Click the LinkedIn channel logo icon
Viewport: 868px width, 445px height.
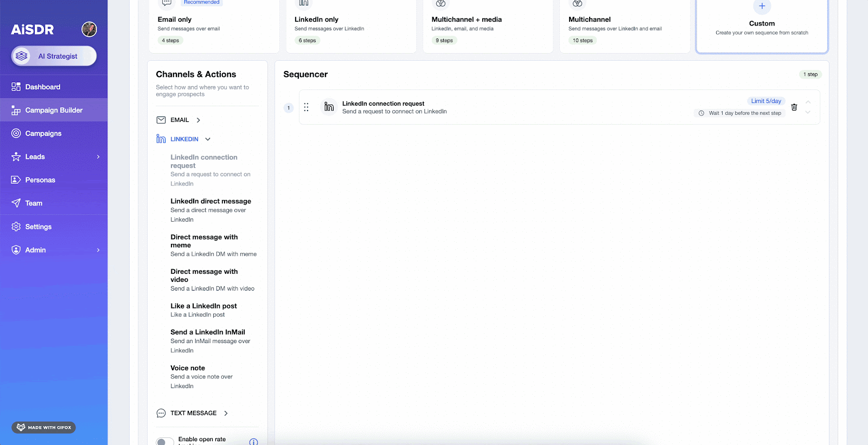pos(161,139)
